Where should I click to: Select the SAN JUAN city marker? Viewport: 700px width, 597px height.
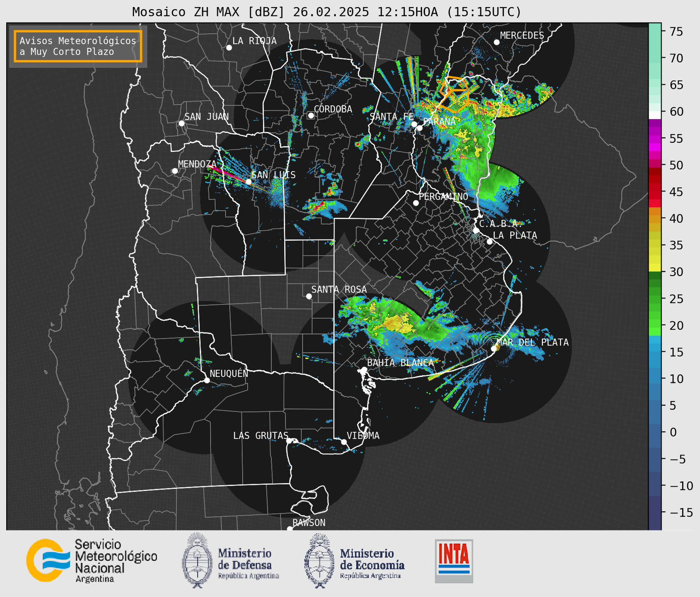(x=182, y=123)
